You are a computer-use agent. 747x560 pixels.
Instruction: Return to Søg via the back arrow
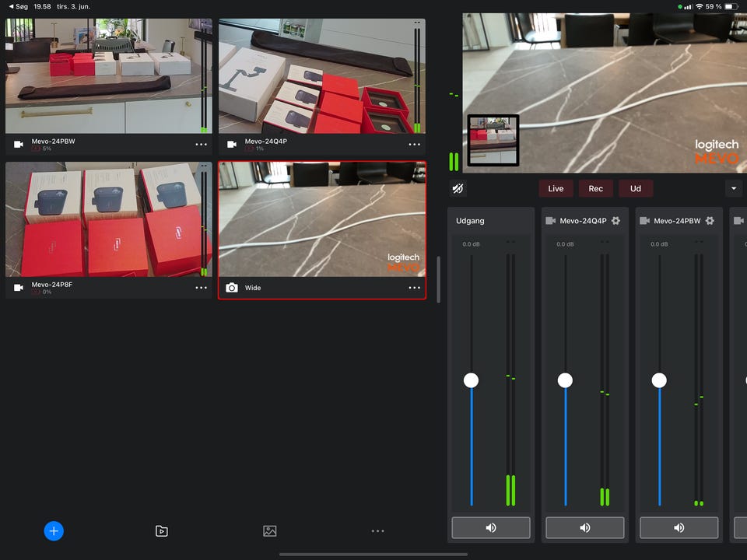pos(18,7)
